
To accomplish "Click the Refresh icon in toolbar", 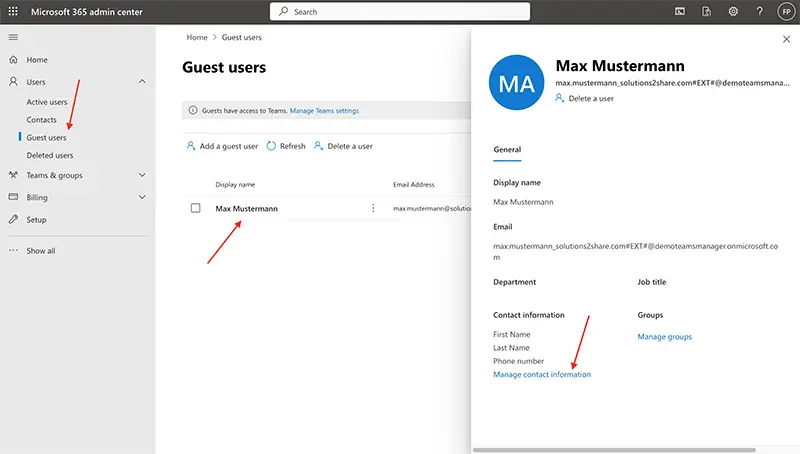I will point(271,146).
